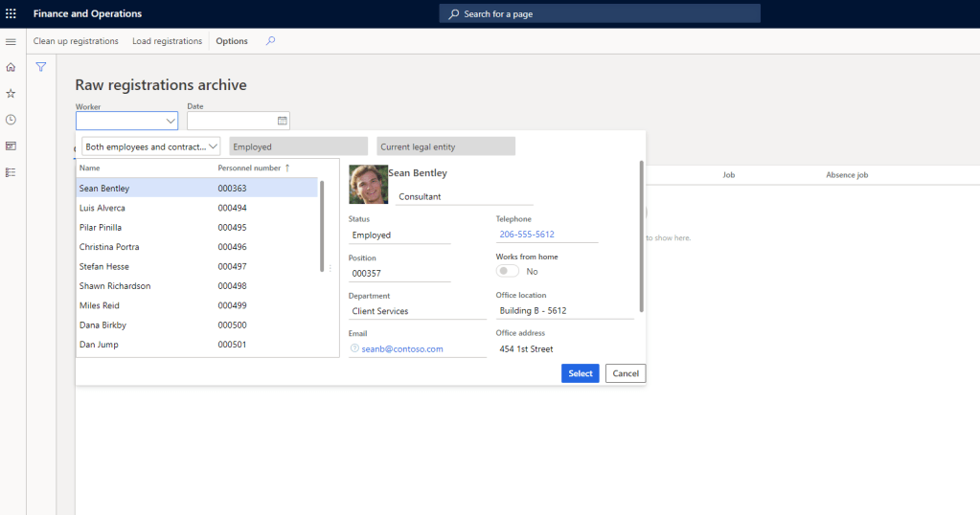Expand the Worker dropdown arrow
This screenshot has width=980, height=515.
[171, 121]
